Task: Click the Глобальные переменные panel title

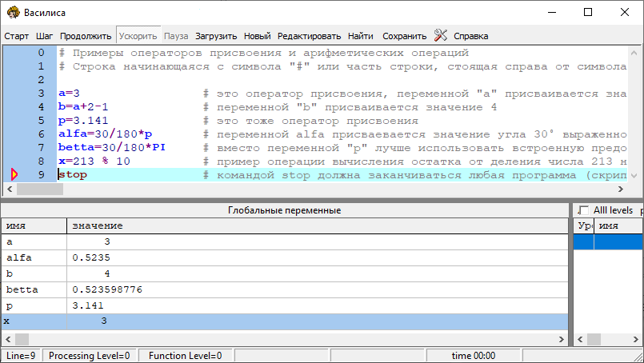Action: click(x=285, y=210)
